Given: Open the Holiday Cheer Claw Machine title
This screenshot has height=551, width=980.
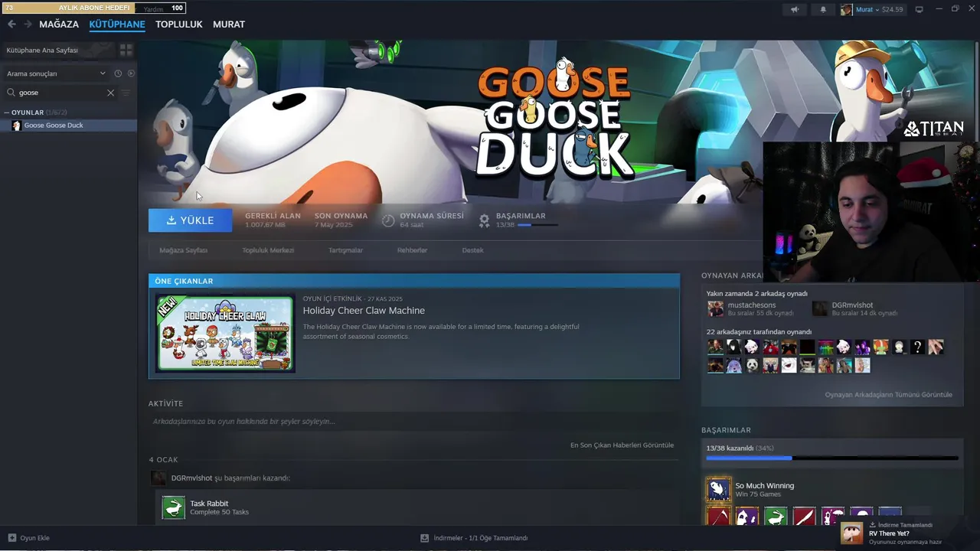Looking at the screenshot, I should click(364, 311).
